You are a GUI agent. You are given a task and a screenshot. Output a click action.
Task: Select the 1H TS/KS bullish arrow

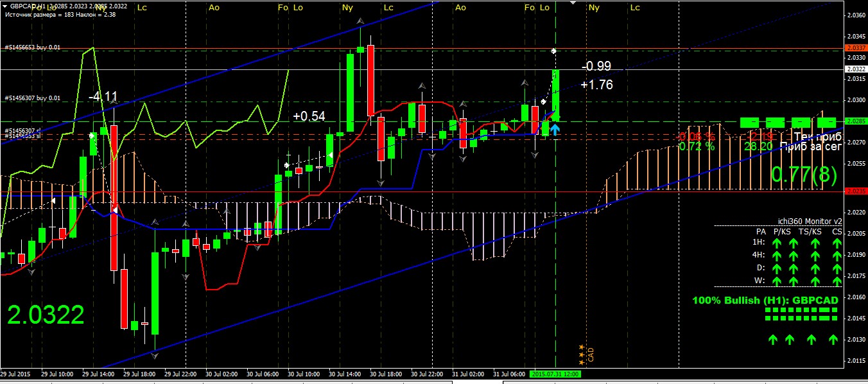pos(815,243)
